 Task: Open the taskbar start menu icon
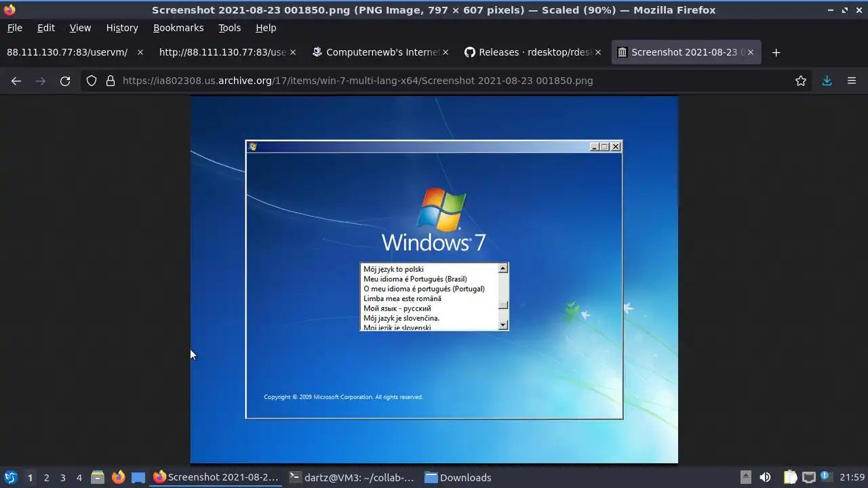coord(10,477)
